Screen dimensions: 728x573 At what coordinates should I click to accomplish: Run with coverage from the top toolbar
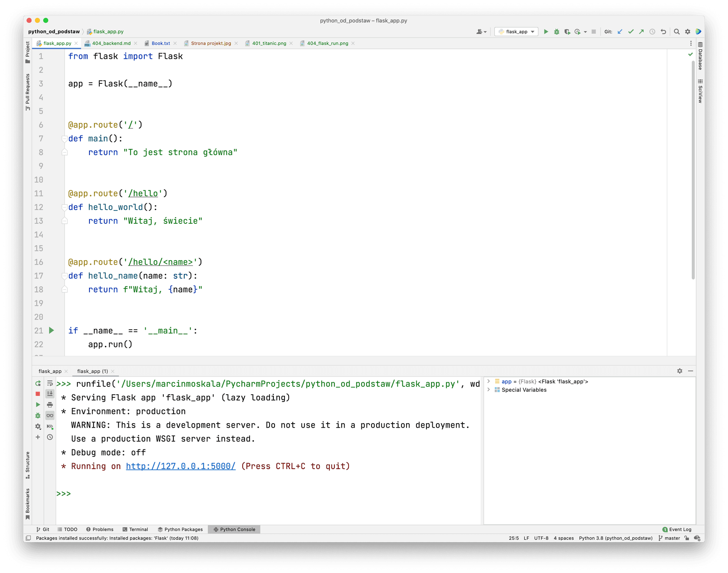[x=567, y=32]
